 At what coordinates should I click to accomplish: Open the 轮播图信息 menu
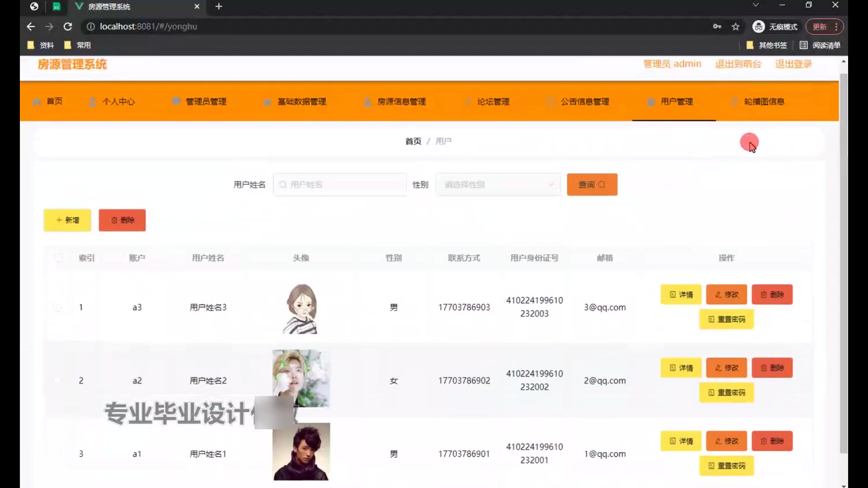point(758,101)
